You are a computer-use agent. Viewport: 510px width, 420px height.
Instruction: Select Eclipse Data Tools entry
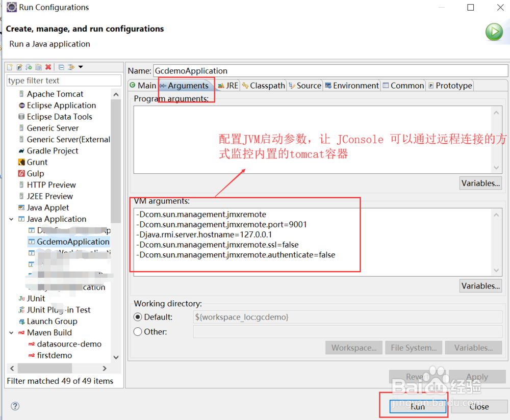(60, 117)
